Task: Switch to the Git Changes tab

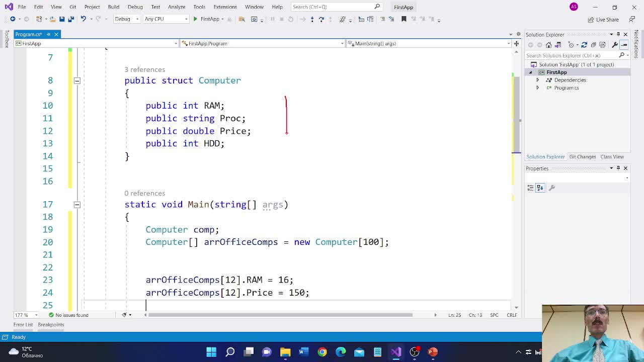Action: point(582,157)
